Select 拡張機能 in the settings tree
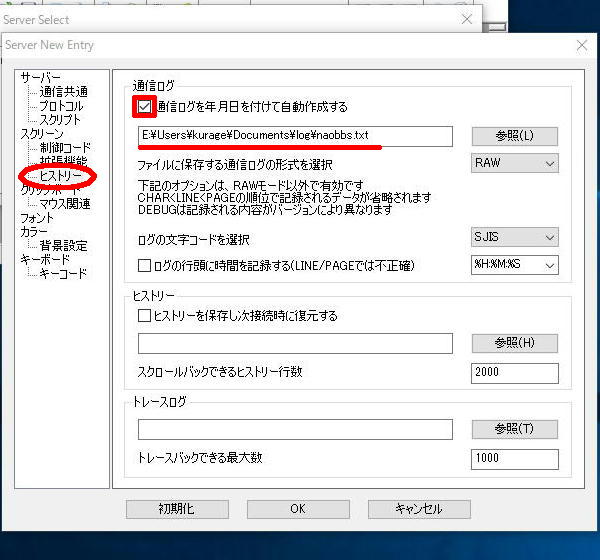 coord(63,161)
